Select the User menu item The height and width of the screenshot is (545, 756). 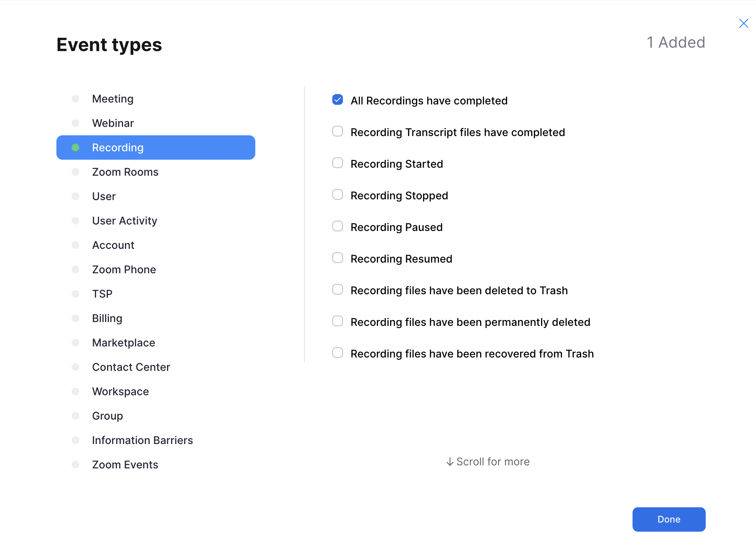click(x=104, y=196)
